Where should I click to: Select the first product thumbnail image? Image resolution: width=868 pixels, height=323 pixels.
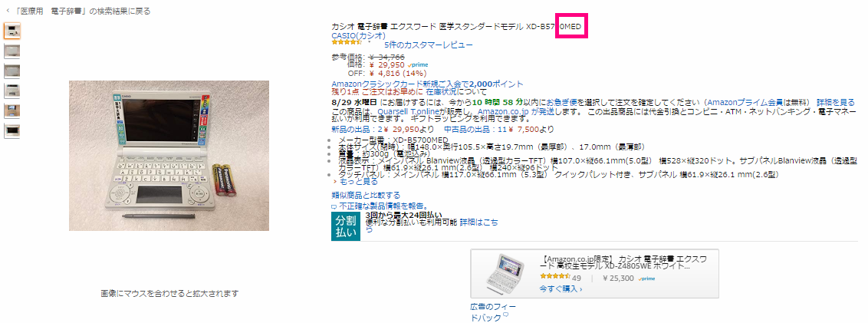click(12, 31)
